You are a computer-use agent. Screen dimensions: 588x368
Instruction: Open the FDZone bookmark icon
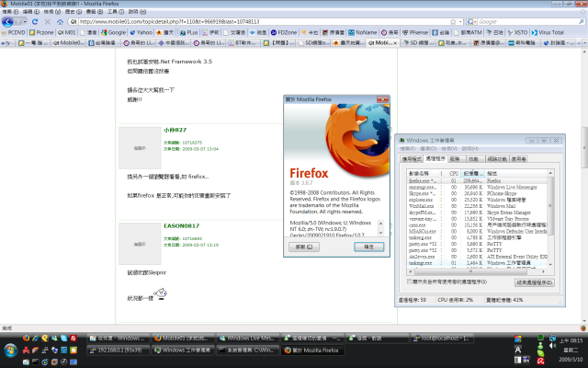pos(274,33)
